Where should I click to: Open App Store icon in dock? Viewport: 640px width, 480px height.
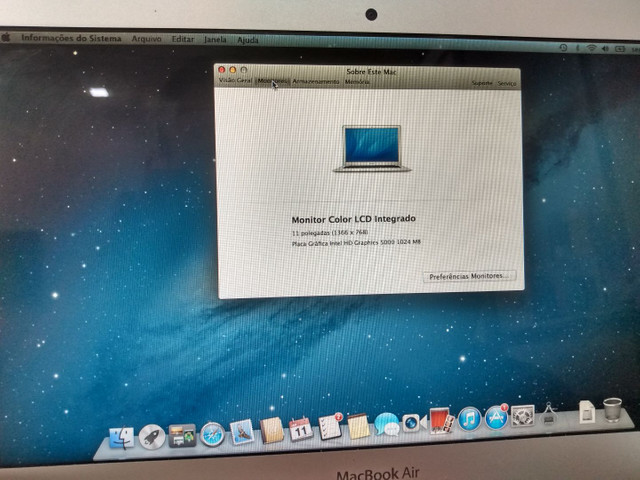496,417
